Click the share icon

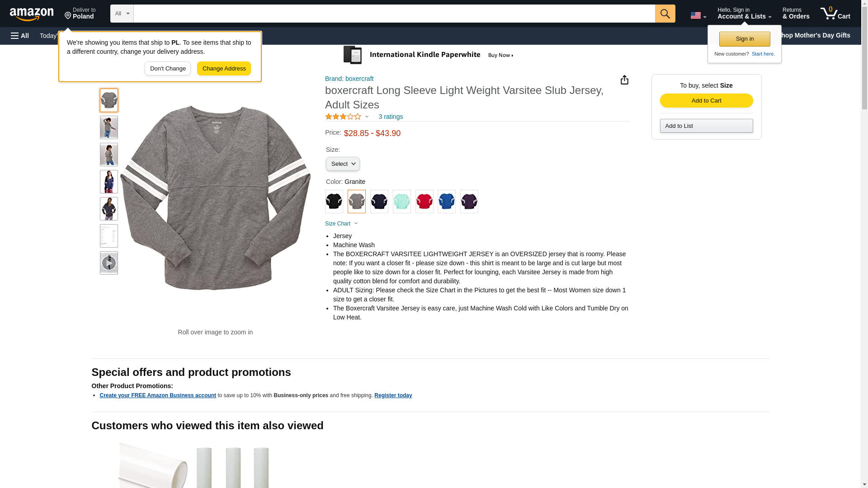click(x=624, y=80)
